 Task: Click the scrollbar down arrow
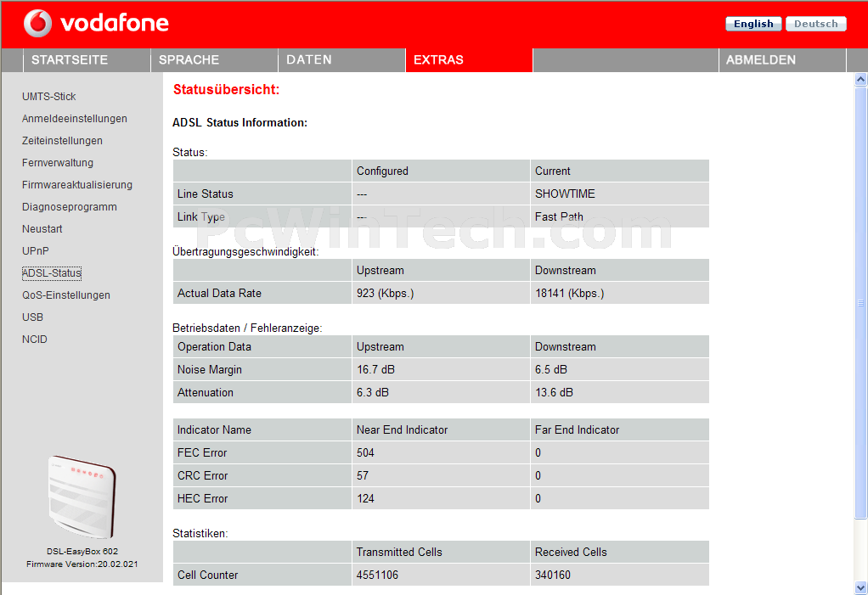tap(861, 587)
